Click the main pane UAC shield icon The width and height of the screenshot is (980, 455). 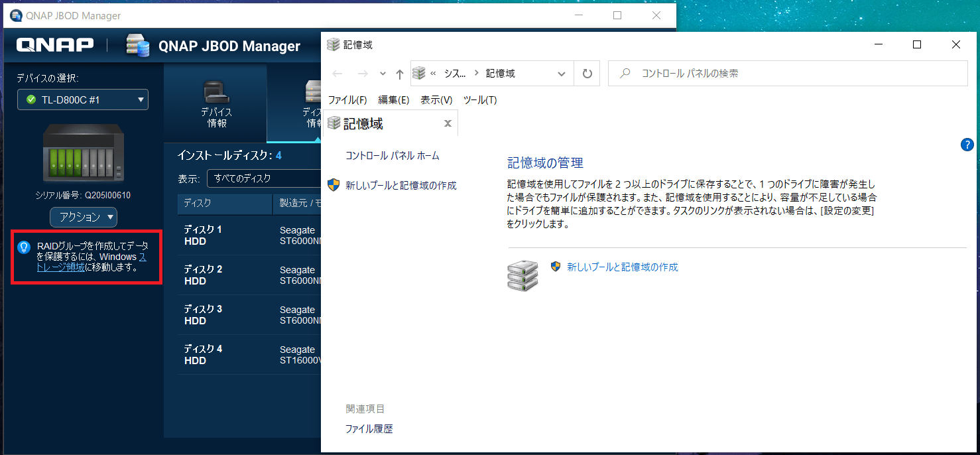(556, 267)
